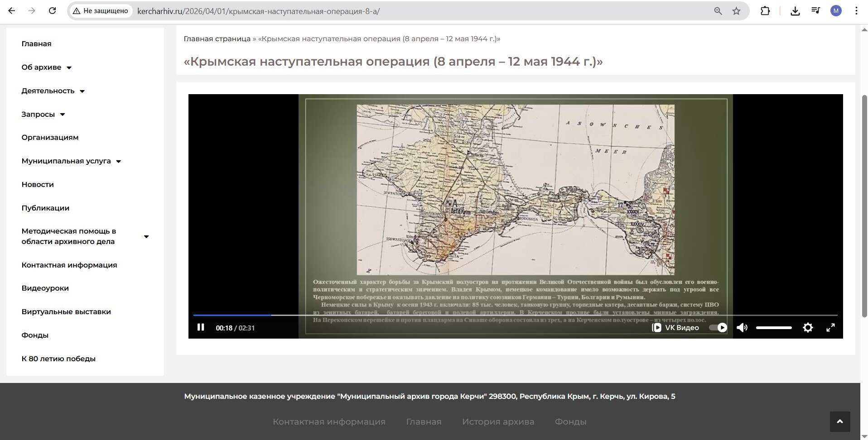Click the scroll-to-top arrow button

839,421
